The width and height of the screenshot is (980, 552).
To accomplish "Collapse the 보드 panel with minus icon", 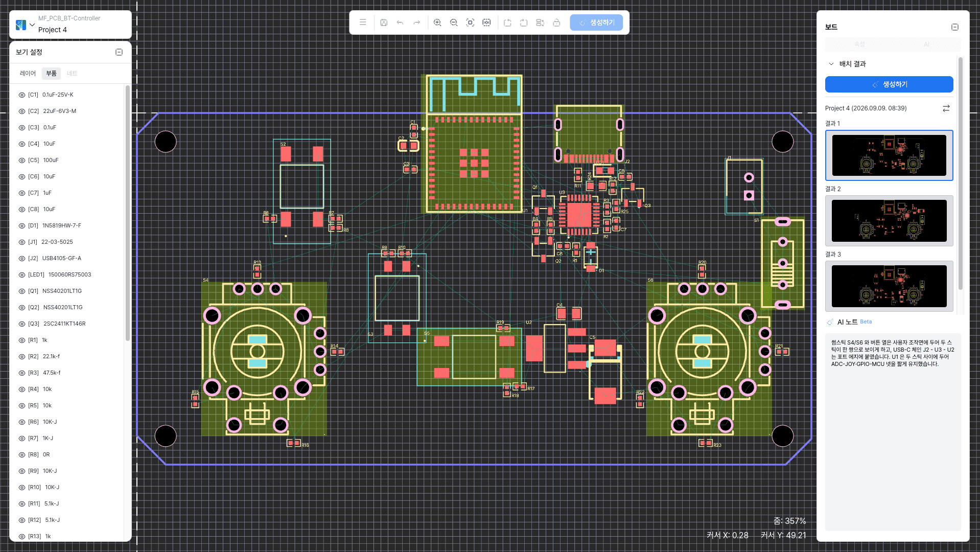I will pyautogui.click(x=954, y=27).
